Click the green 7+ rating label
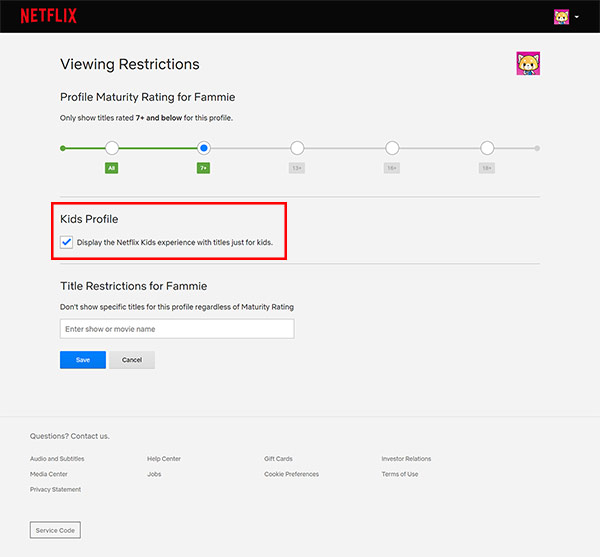 (203, 168)
